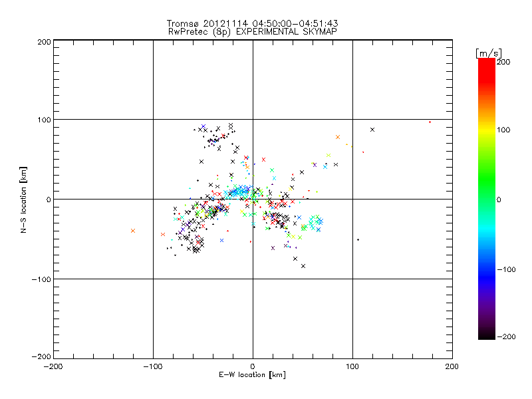Click the colorbar's '0' tick label
Viewport: 532px width, 399px height.
499,199
